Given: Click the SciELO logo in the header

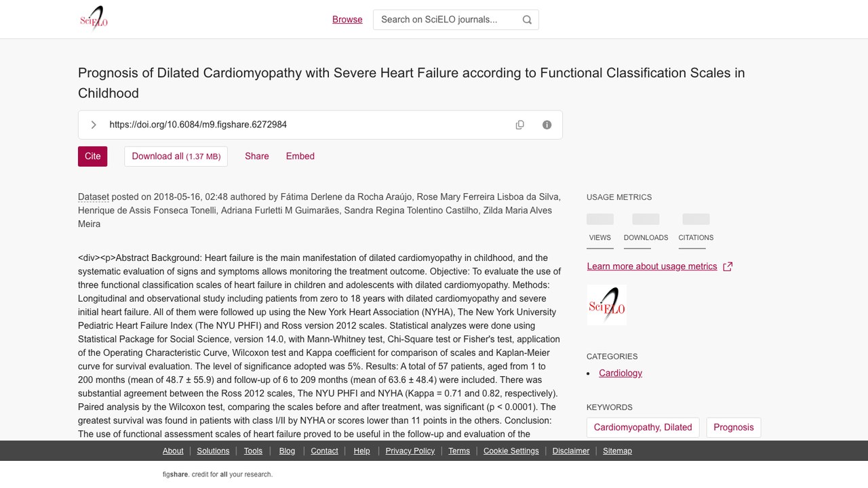Looking at the screenshot, I should [94, 19].
